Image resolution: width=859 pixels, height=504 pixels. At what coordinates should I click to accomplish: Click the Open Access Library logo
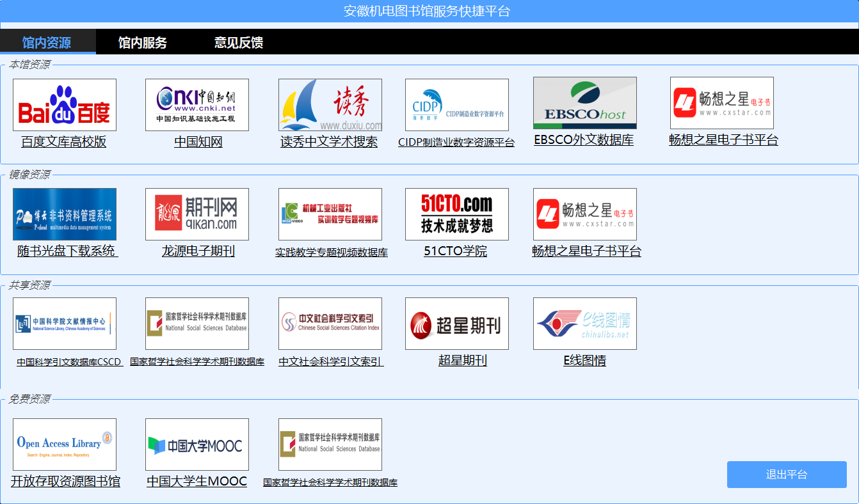[x=65, y=445]
